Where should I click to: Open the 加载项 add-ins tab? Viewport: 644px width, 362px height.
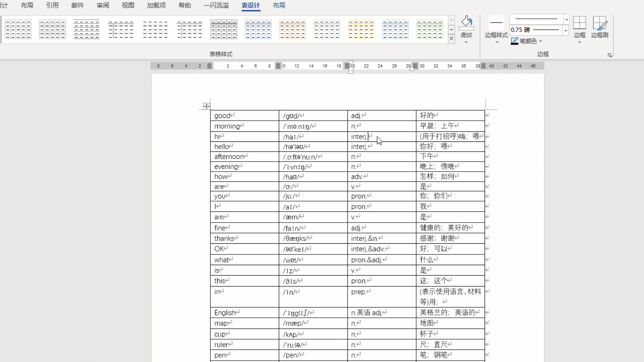click(x=156, y=5)
